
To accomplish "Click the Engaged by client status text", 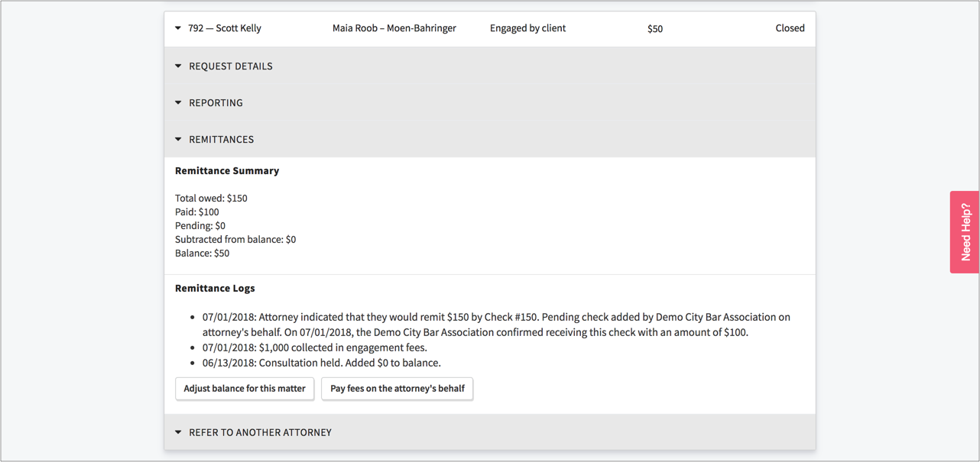I will coord(527,28).
